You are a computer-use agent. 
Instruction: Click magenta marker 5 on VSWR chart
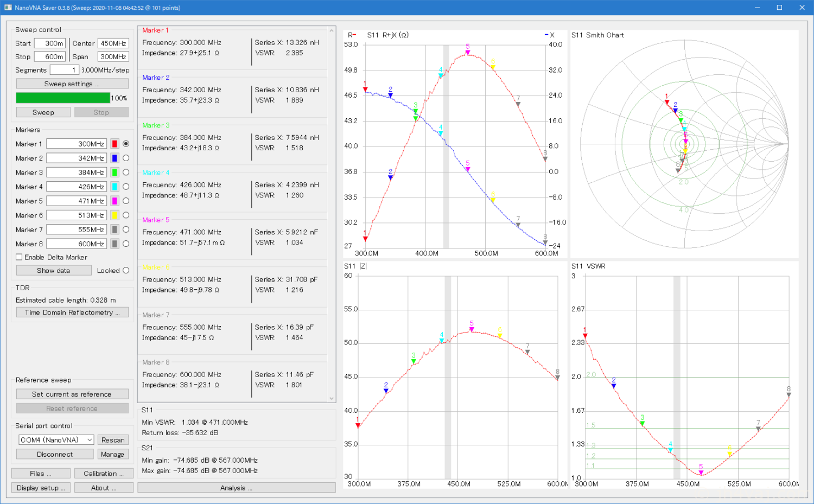[x=701, y=473]
